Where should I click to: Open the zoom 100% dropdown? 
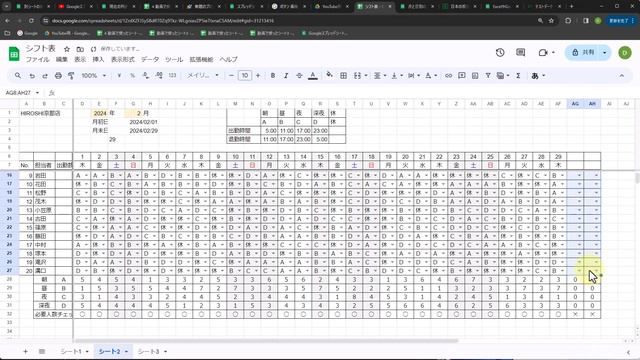93,76
